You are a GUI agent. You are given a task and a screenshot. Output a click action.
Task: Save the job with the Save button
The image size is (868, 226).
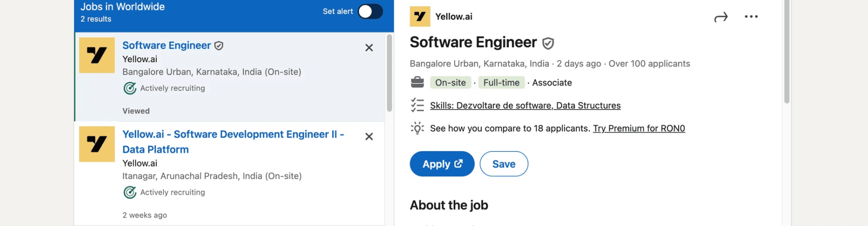tap(504, 164)
